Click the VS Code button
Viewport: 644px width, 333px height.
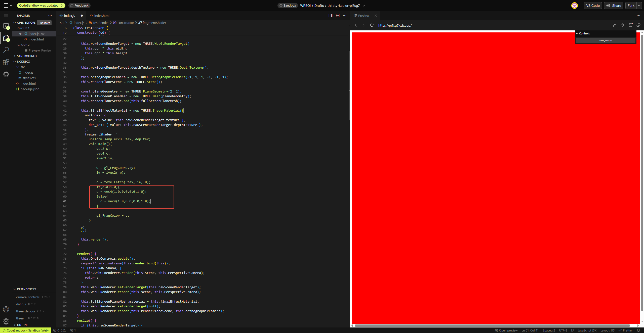pyautogui.click(x=593, y=6)
